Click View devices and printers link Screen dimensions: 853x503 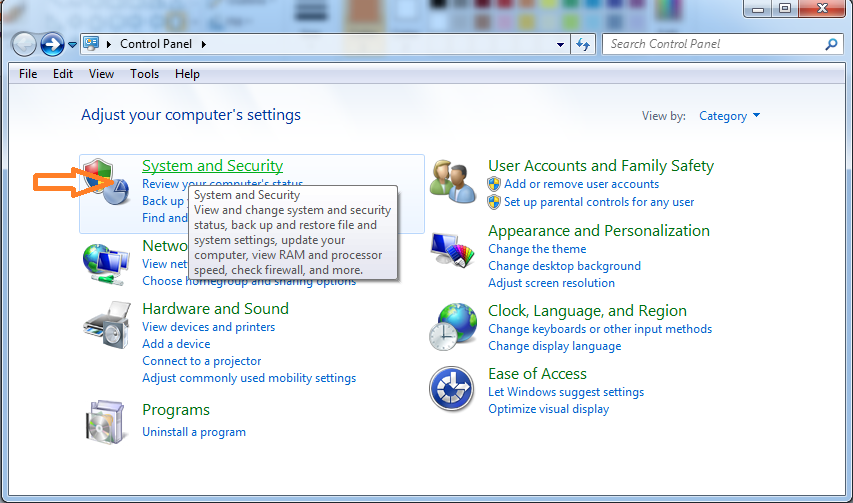pos(208,327)
